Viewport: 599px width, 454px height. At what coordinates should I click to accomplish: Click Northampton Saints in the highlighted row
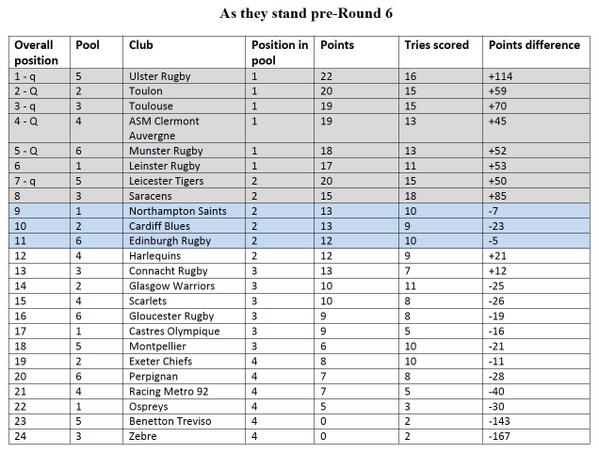click(x=178, y=211)
